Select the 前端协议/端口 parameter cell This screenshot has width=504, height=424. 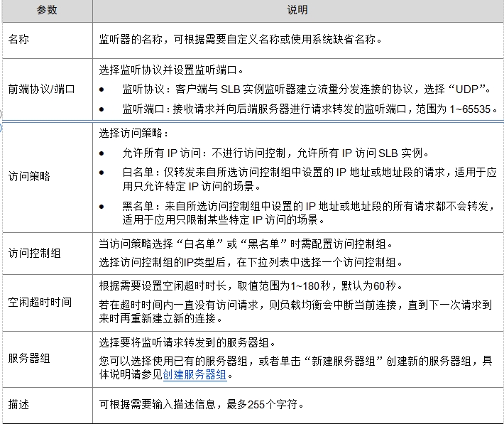pyautogui.click(x=48, y=89)
